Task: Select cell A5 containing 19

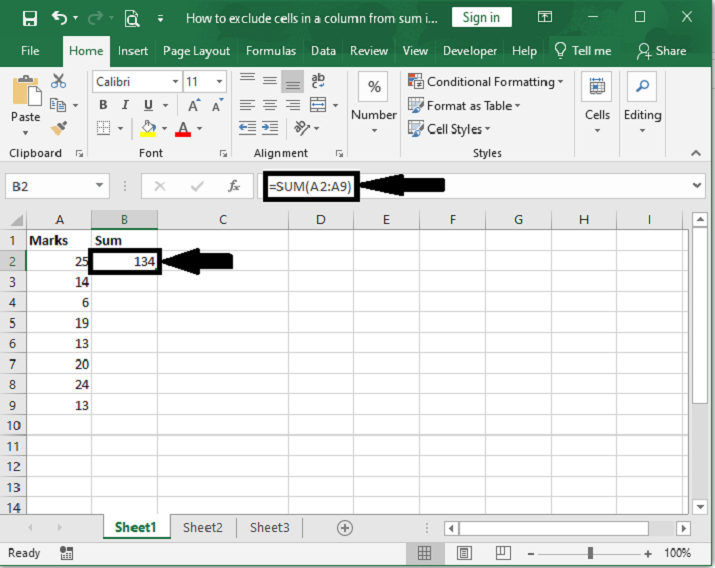Action: (59, 323)
